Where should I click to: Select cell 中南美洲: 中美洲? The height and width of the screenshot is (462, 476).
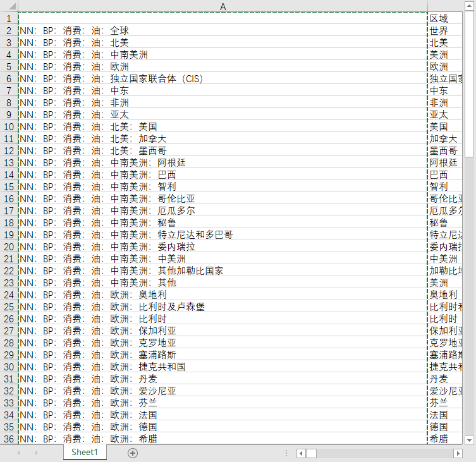223,258
